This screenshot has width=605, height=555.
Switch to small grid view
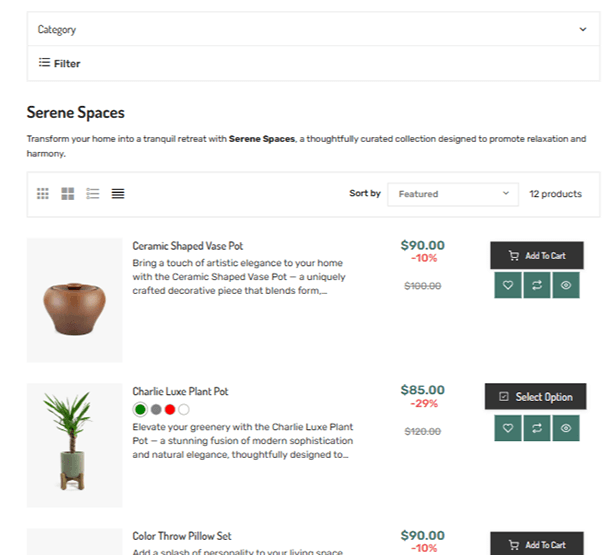tap(43, 193)
